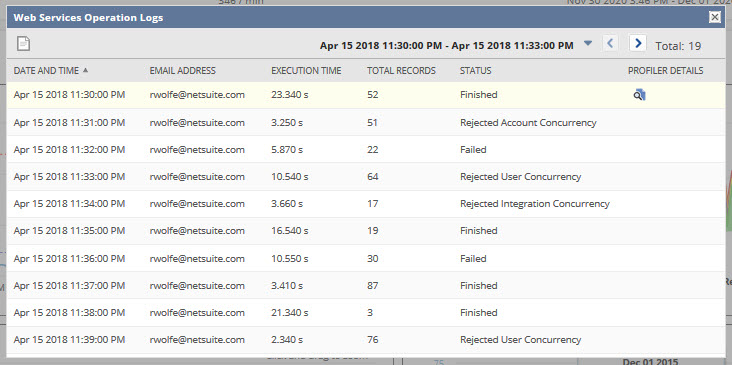
Task: Click execution time 10.540 s
Action: (x=289, y=177)
